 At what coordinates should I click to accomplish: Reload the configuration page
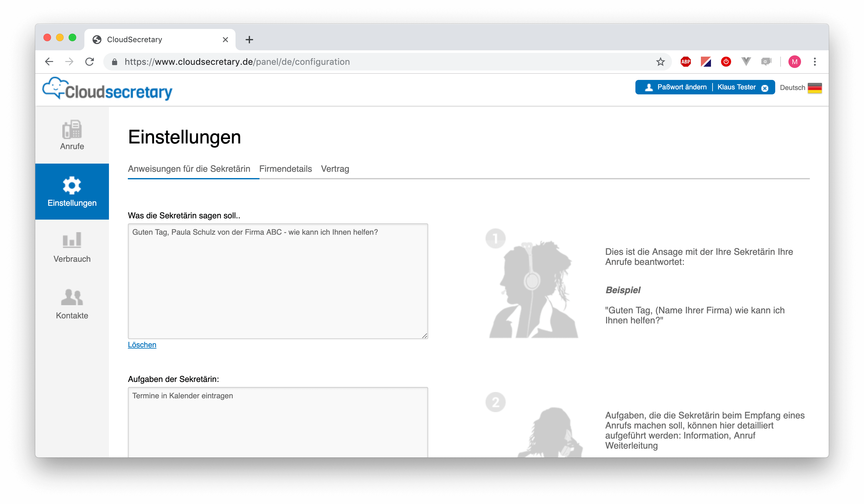[90, 62]
